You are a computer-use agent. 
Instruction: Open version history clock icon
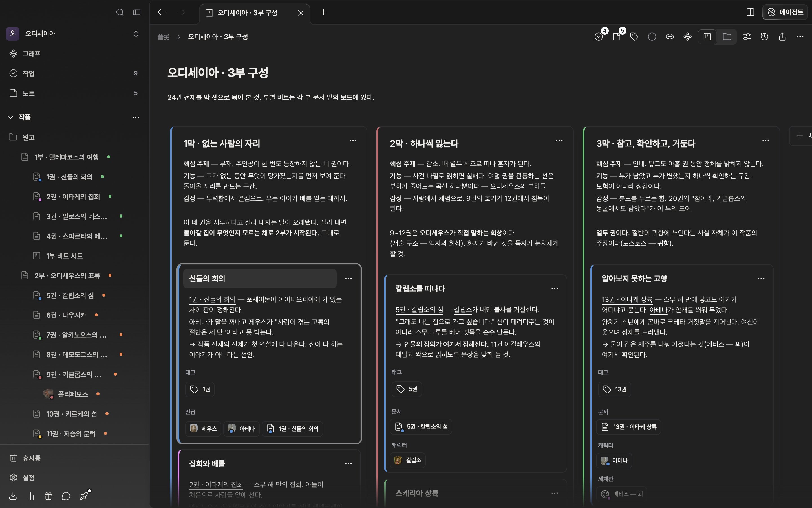(x=764, y=37)
